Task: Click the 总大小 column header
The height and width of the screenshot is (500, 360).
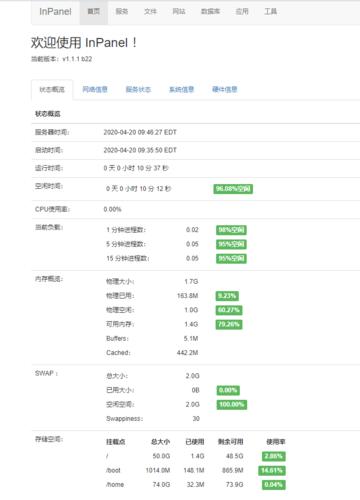Action: [161, 442]
